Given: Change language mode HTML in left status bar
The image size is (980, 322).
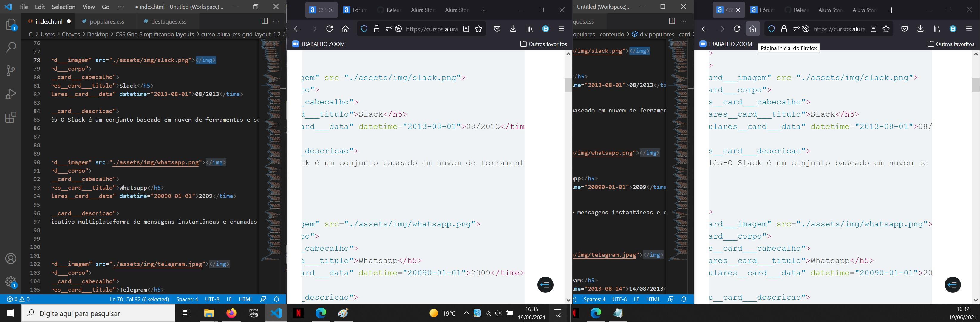Looking at the screenshot, I should [x=245, y=299].
